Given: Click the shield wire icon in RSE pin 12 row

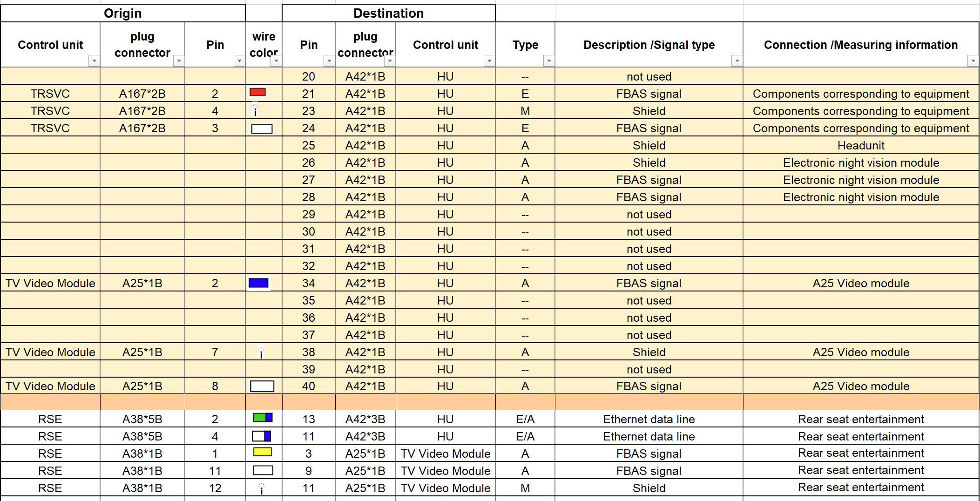Looking at the screenshot, I should [x=261, y=488].
